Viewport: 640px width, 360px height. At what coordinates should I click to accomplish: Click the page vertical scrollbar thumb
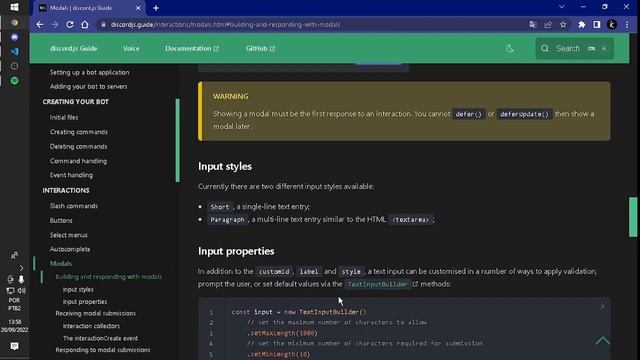click(633, 217)
